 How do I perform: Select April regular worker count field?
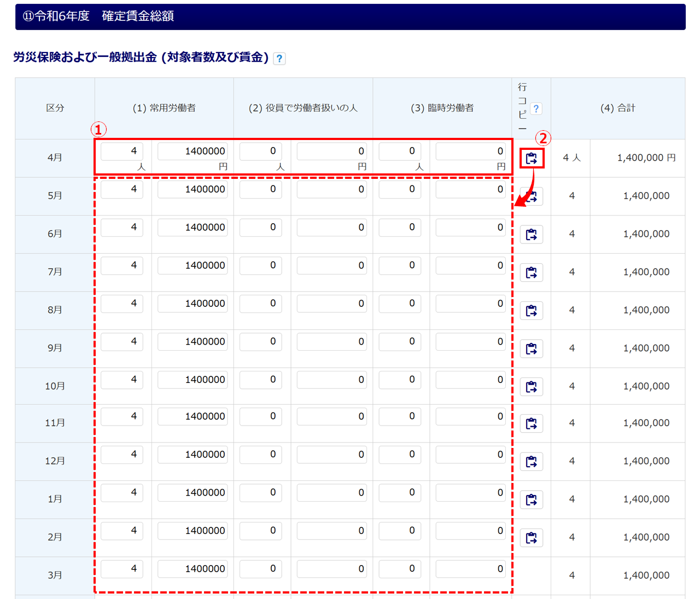pos(122,152)
